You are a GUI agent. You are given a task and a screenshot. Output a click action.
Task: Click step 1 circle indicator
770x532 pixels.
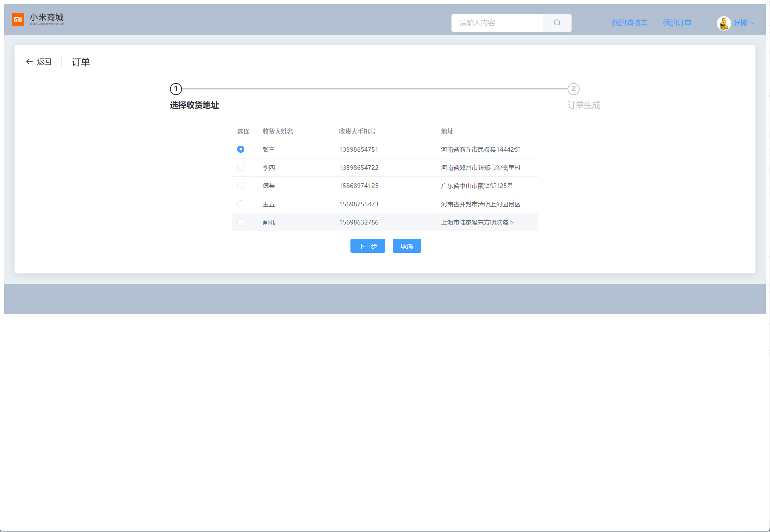176,89
